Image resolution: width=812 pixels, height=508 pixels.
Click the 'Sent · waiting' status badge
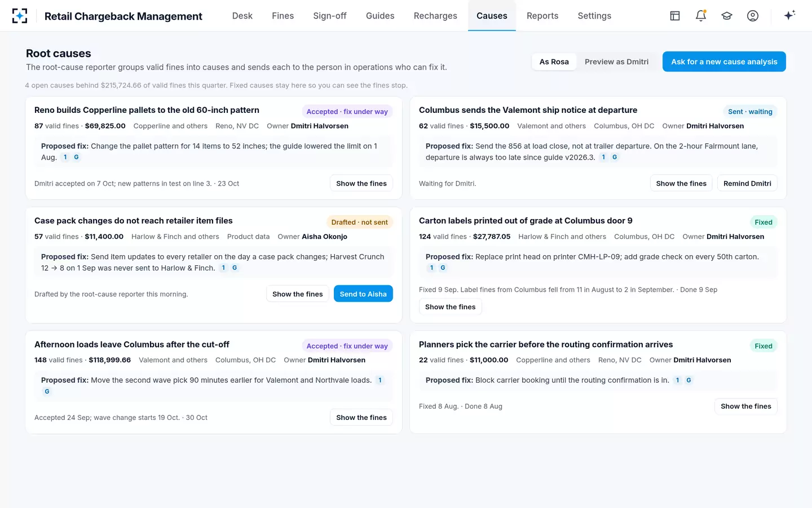(750, 112)
